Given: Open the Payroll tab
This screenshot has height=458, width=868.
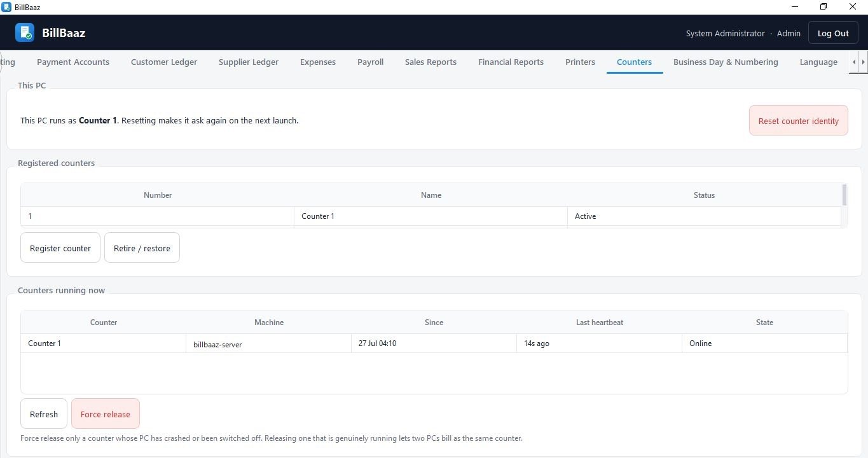Looking at the screenshot, I should click(370, 62).
